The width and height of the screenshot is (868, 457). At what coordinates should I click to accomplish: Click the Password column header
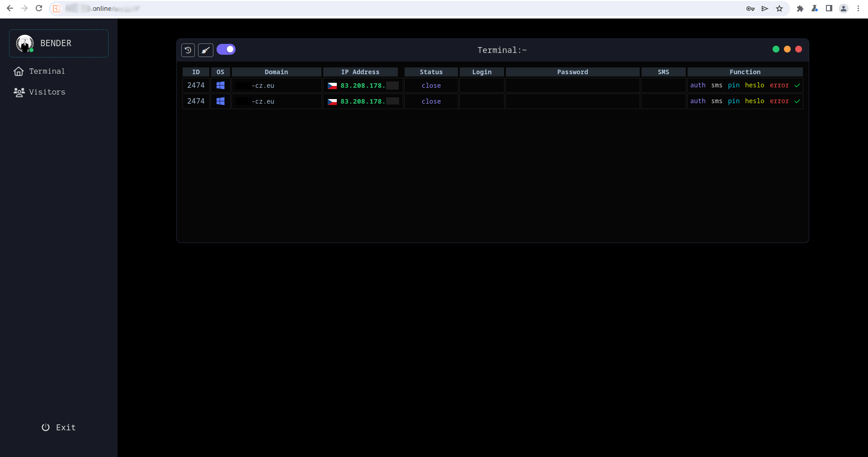coord(573,72)
